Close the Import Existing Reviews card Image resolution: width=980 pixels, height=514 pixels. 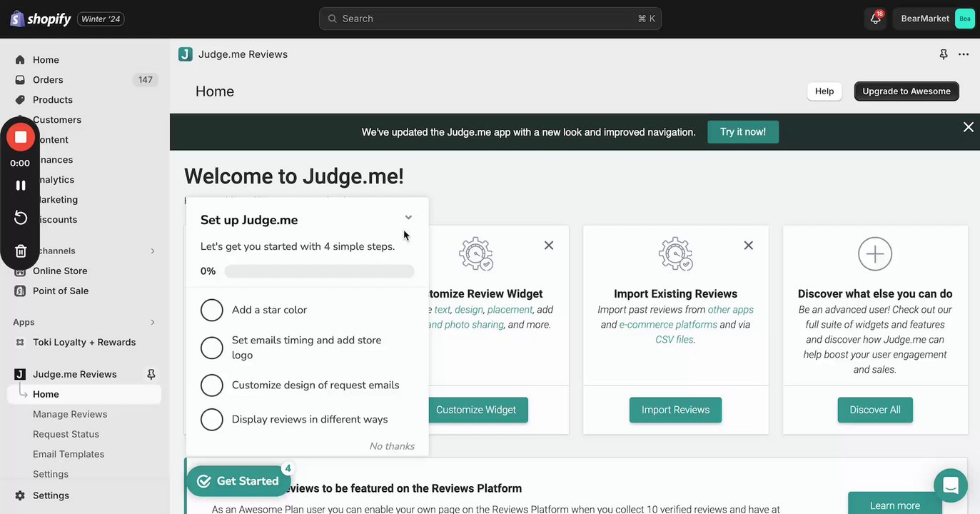749,246
